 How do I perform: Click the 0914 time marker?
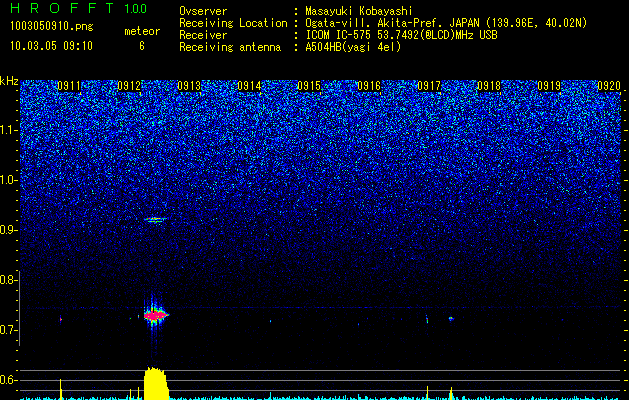(x=249, y=86)
